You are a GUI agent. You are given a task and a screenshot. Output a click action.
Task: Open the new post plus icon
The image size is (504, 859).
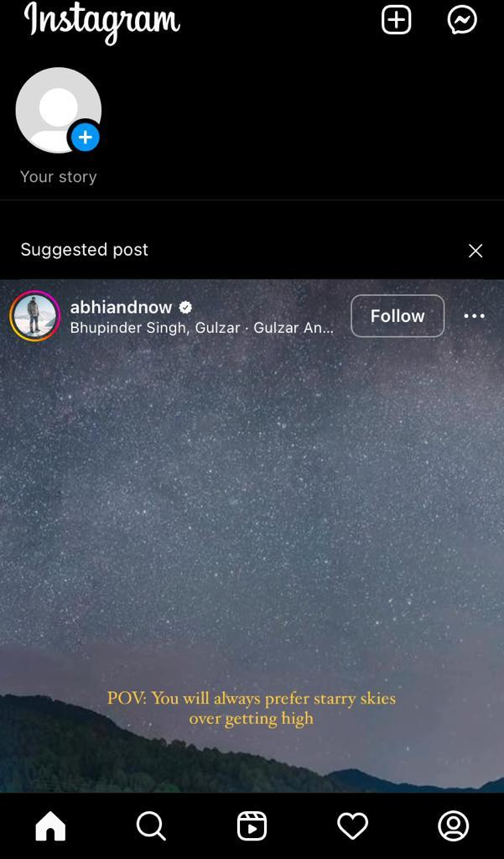coord(396,21)
